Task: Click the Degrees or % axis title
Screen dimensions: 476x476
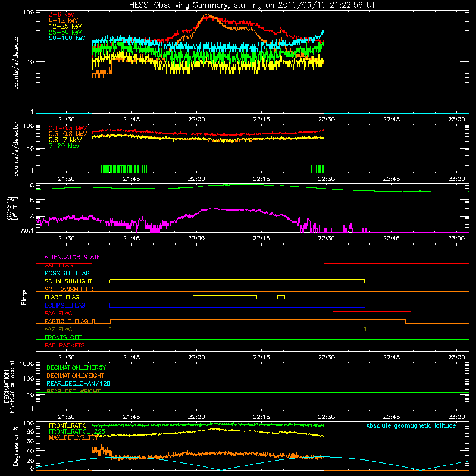Action: tap(15, 446)
